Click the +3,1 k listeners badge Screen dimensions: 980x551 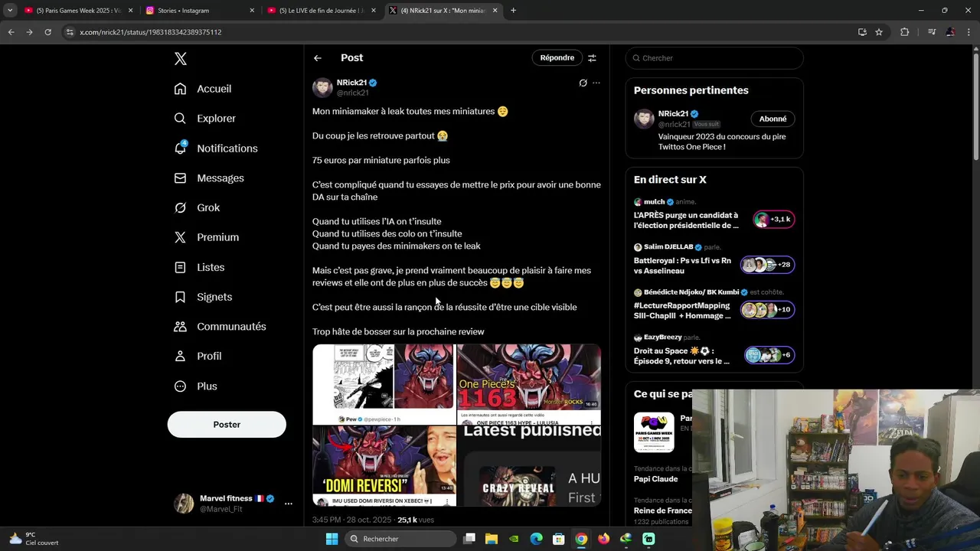(774, 220)
